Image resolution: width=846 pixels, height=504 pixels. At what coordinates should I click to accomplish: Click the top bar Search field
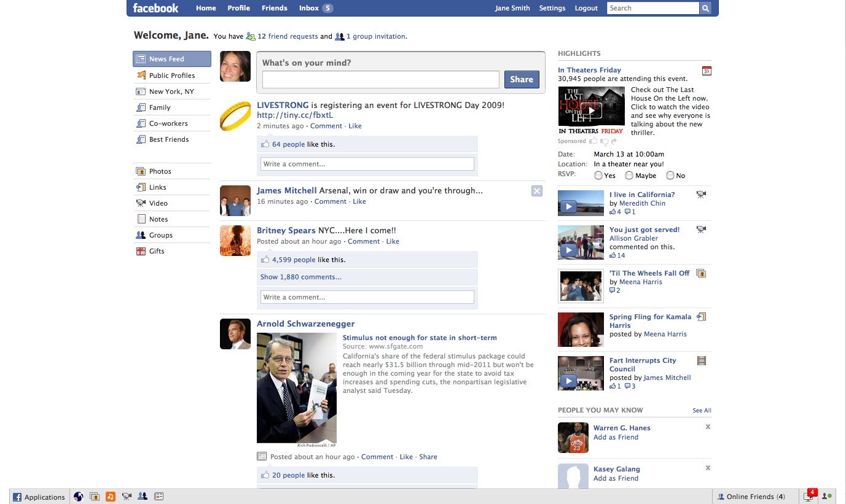click(653, 8)
